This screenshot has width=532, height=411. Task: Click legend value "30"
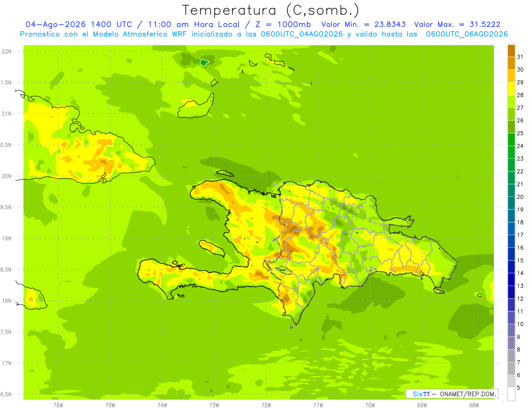(x=520, y=70)
